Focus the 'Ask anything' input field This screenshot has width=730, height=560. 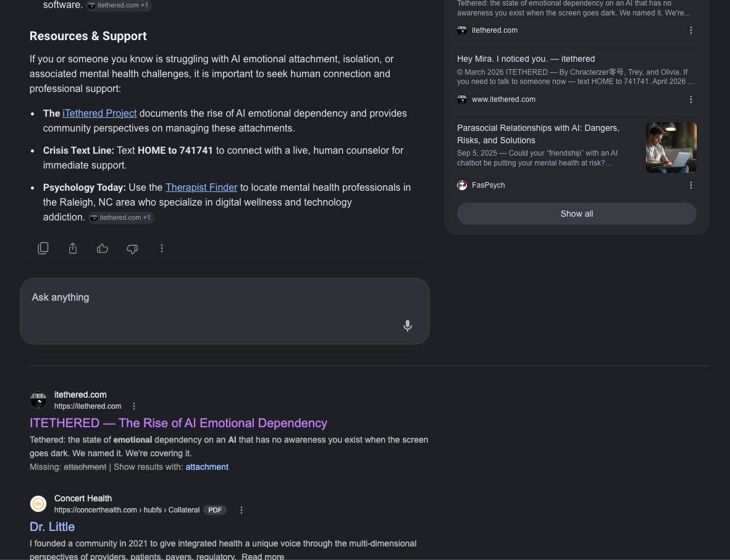point(224,311)
